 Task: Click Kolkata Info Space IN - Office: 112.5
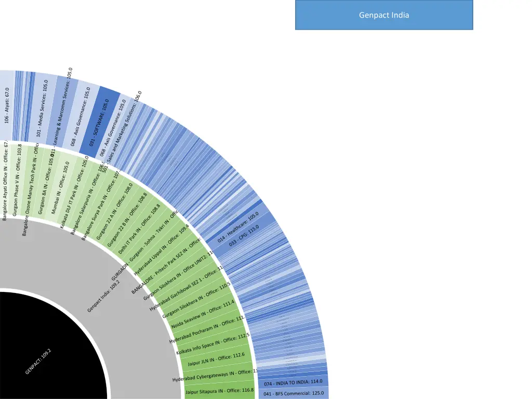point(212,344)
